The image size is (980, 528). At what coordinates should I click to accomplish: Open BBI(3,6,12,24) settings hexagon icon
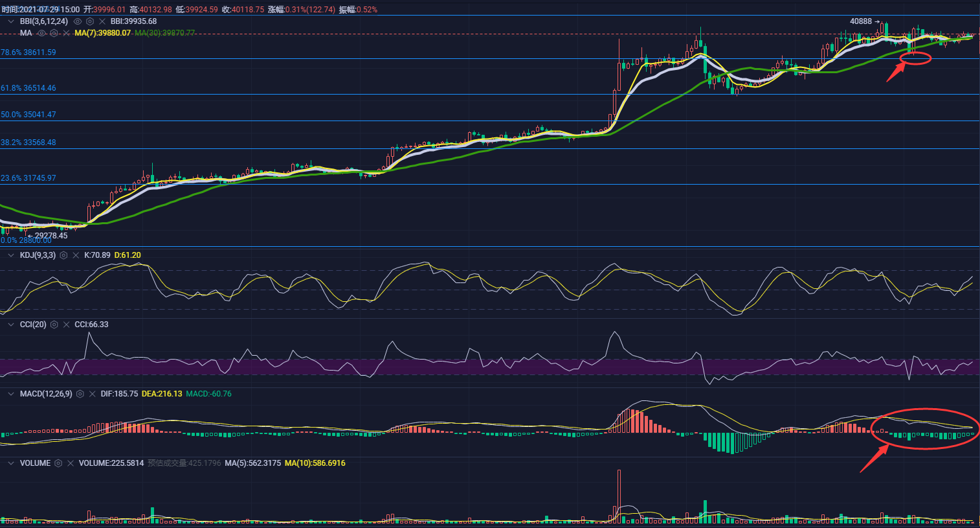(90, 21)
